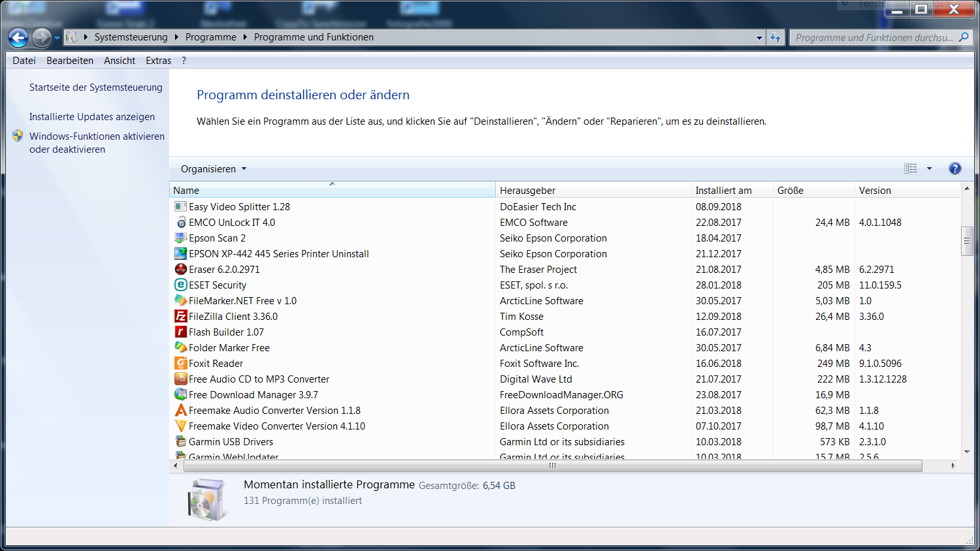Select the row 'Garmin USB Drivers'
The image size is (980, 551).
pos(565,442)
